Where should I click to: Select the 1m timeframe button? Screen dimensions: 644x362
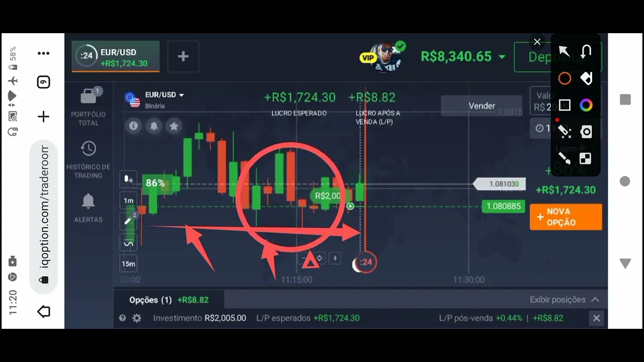[x=128, y=201]
